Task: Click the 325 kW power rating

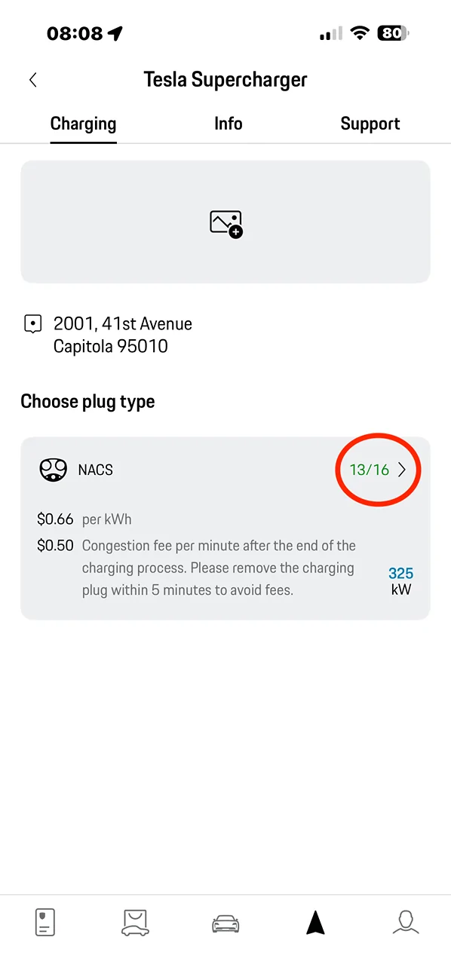Action: click(x=400, y=580)
